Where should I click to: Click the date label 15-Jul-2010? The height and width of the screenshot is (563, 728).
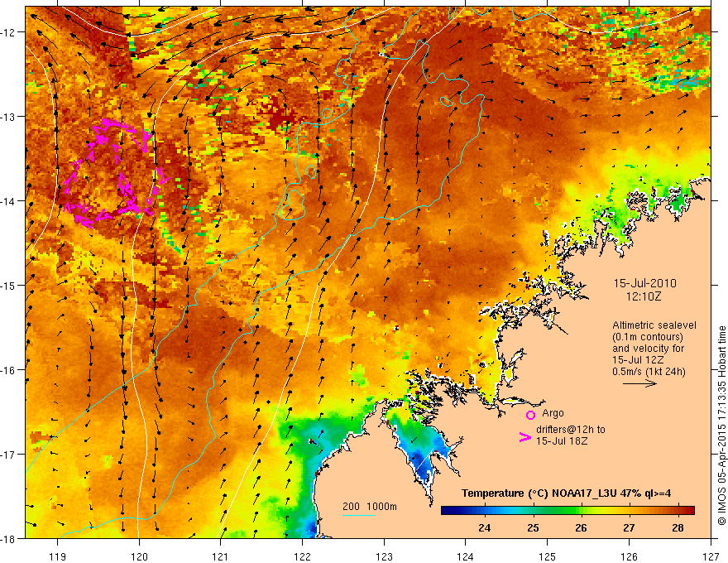coord(645,283)
